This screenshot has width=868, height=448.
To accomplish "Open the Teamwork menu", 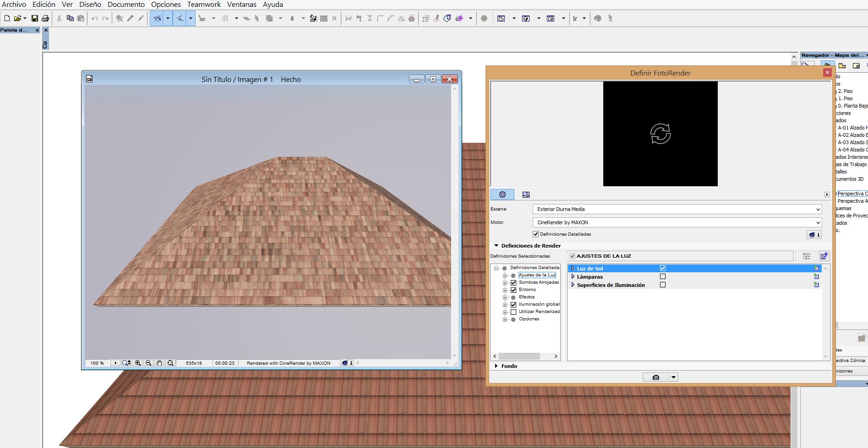I will [x=204, y=5].
